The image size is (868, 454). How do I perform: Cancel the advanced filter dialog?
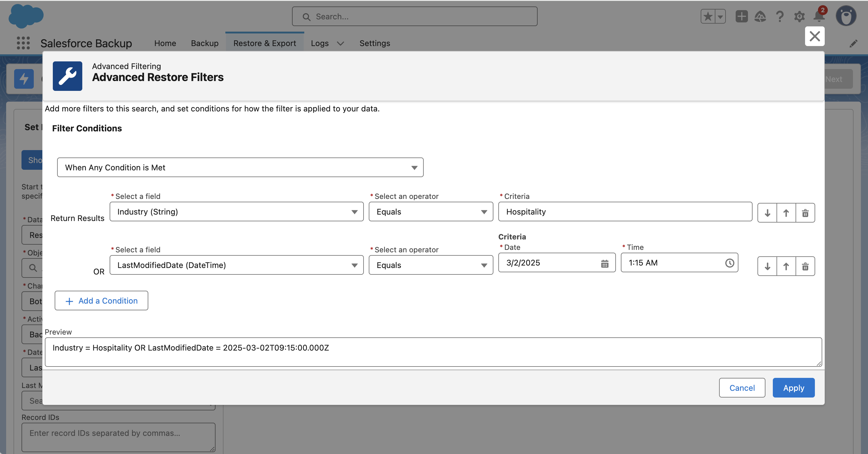click(x=742, y=388)
